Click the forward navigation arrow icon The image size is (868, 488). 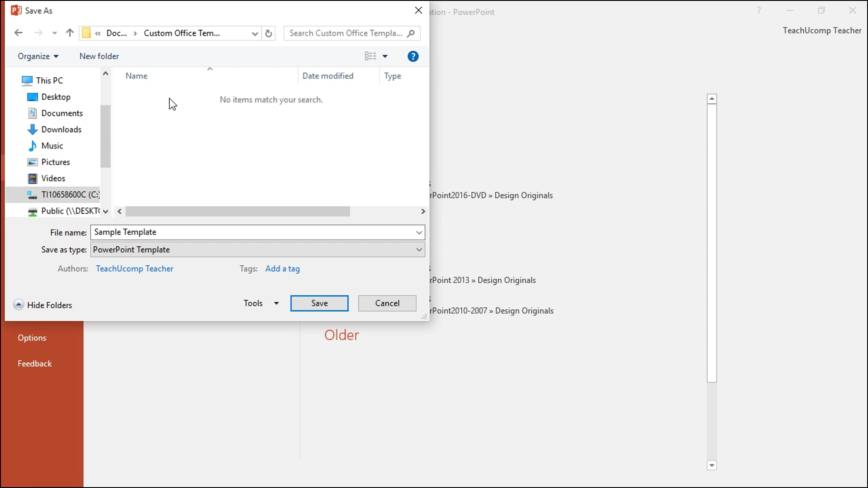pos(38,33)
